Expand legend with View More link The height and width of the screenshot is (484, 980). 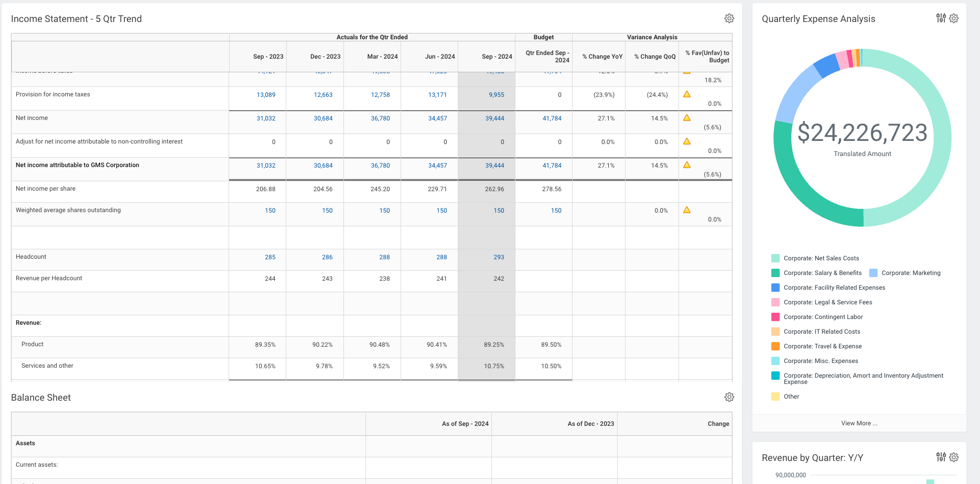point(859,423)
